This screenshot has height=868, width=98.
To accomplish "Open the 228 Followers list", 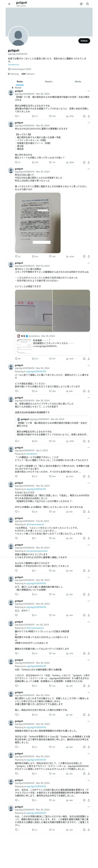I will pyautogui.click(x=28, y=74).
